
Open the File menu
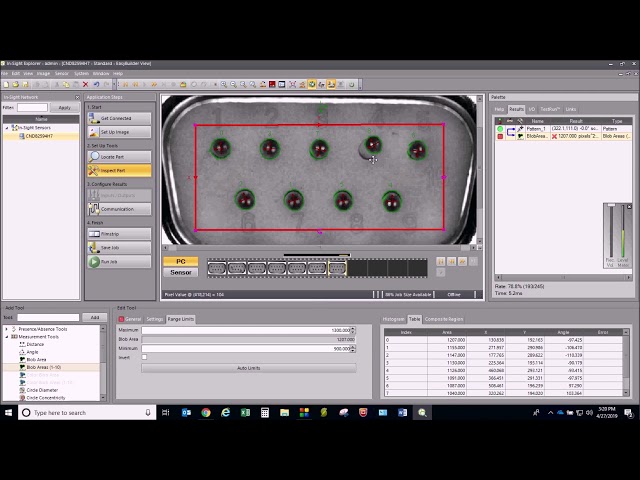pos(4,73)
